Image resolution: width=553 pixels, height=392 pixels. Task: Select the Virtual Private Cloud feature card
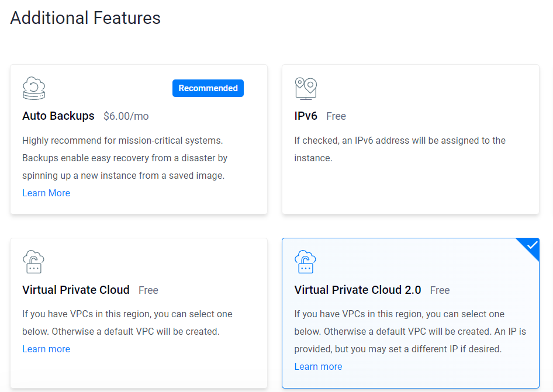point(139,313)
